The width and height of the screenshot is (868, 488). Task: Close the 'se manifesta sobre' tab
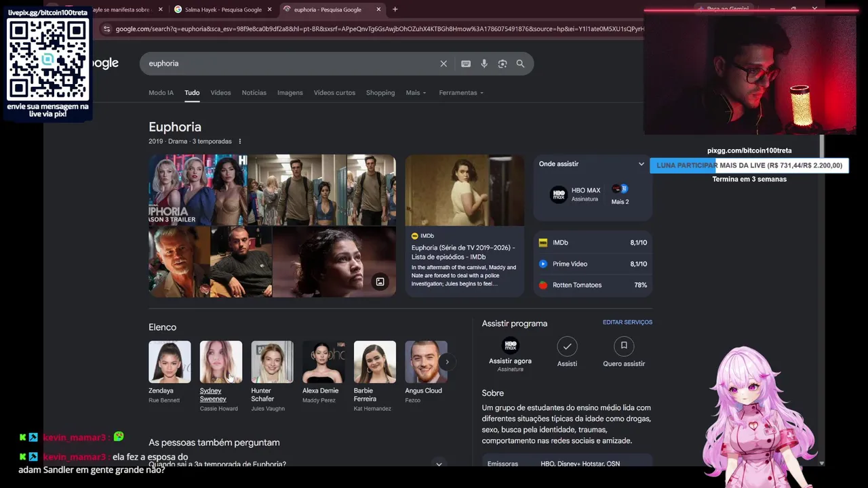pyautogui.click(x=161, y=9)
